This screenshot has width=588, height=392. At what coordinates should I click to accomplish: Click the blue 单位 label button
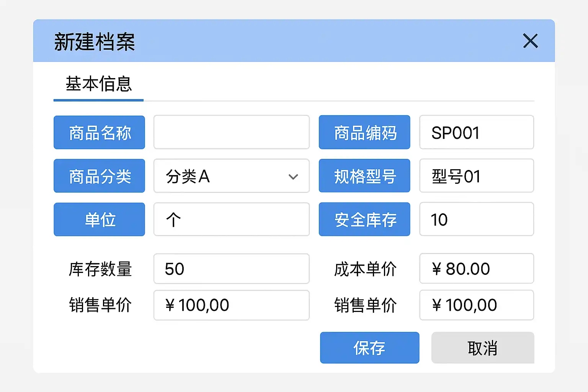pos(99,219)
